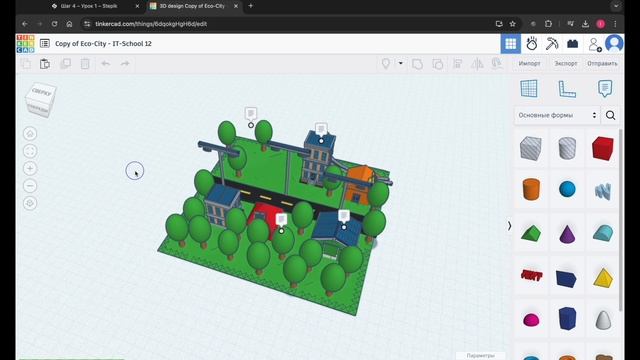Pick the dark blue wedge shape

click(x=566, y=279)
